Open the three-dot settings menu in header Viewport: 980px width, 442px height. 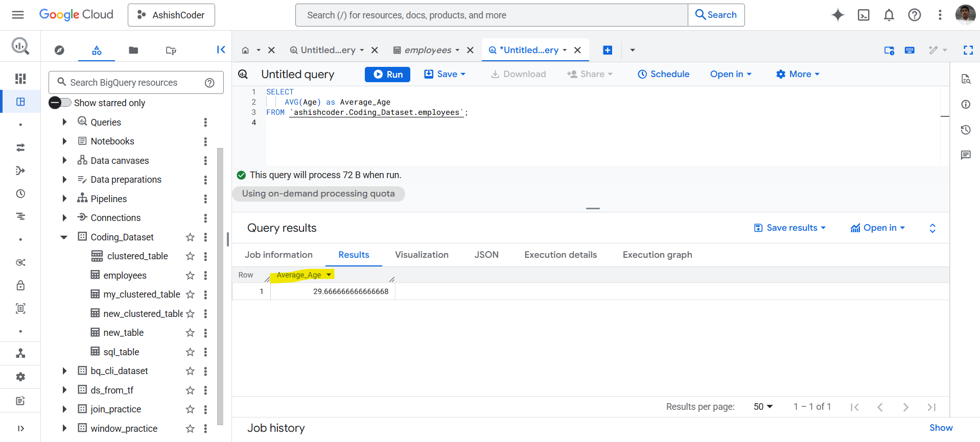click(x=940, y=15)
